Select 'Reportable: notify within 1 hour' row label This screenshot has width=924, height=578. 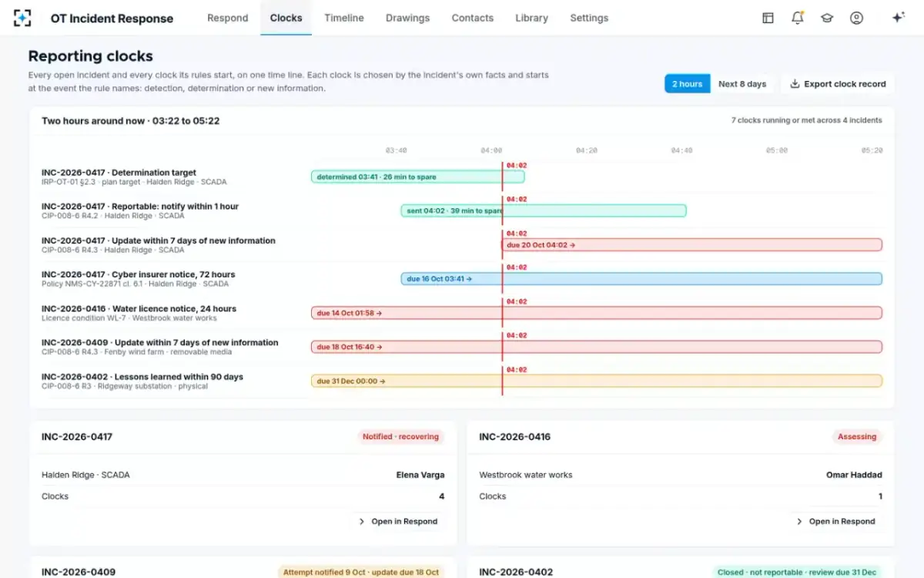pos(140,207)
